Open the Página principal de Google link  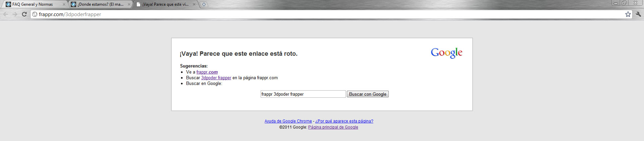[x=333, y=127]
